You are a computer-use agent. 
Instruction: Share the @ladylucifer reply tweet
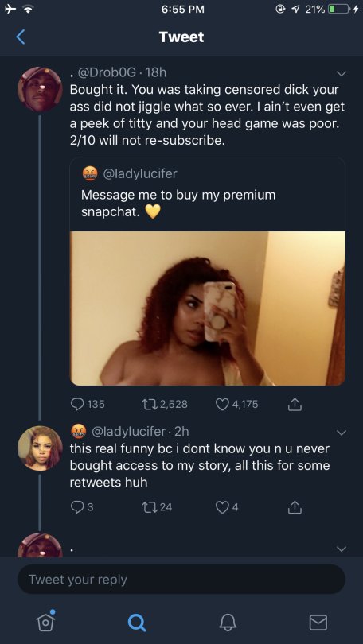pyautogui.click(x=295, y=507)
